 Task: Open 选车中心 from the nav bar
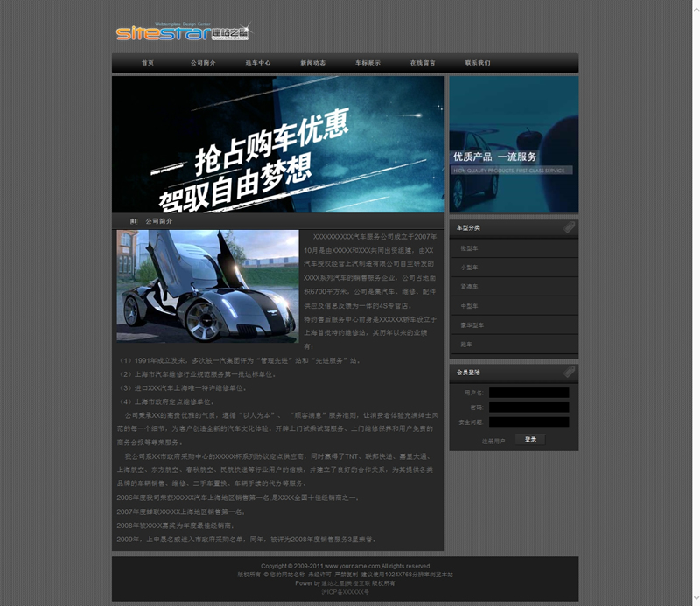pos(258,63)
